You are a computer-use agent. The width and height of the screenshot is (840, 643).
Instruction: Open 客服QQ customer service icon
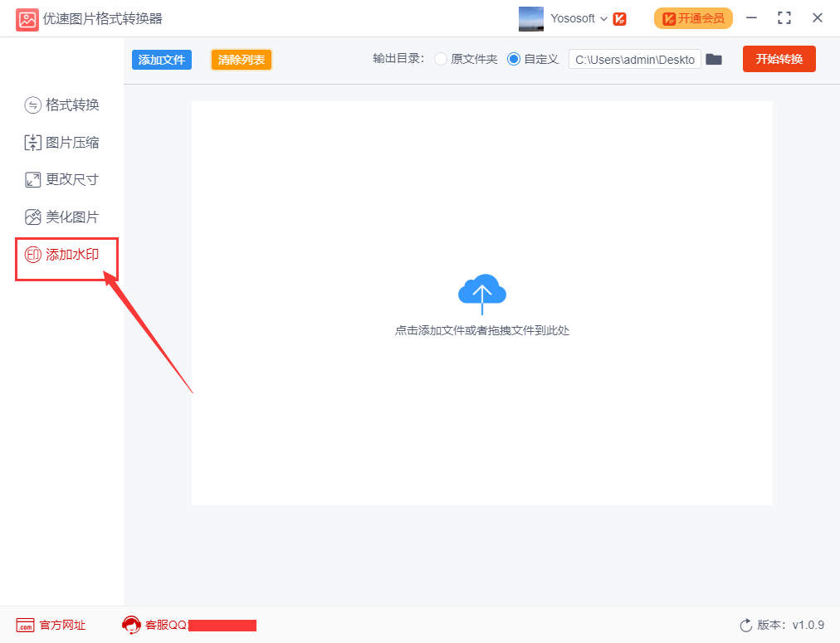click(131, 625)
